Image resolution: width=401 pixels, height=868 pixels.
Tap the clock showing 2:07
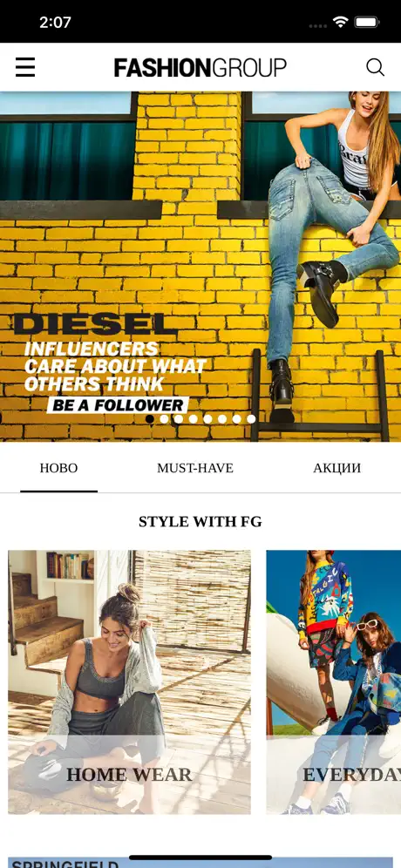click(x=55, y=22)
